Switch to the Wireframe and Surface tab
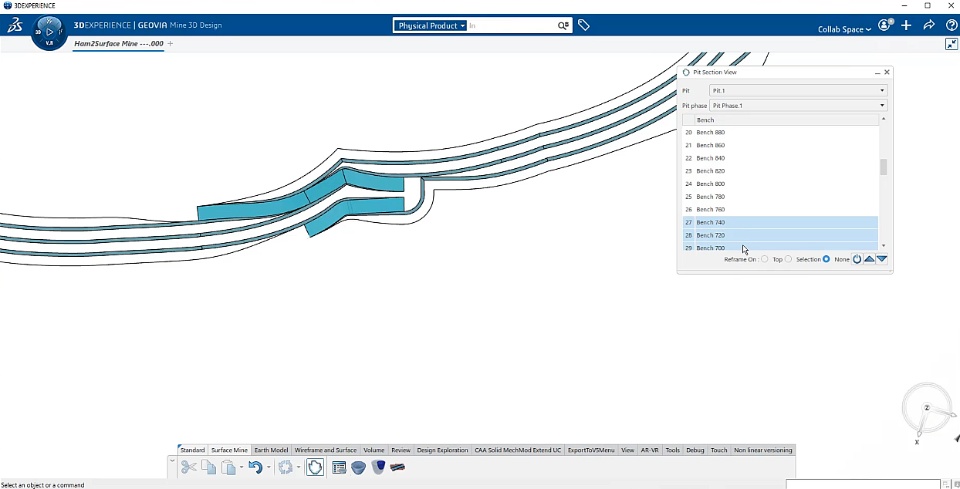The width and height of the screenshot is (960, 489). (x=325, y=450)
